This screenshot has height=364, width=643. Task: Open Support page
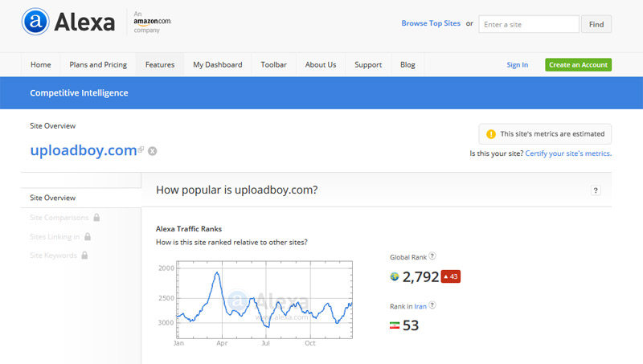(x=368, y=65)
